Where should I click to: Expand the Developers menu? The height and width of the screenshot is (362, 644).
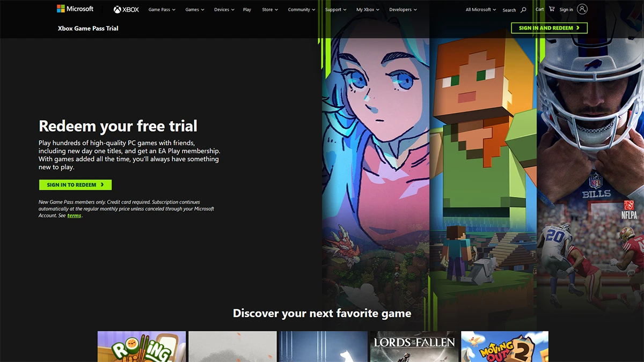click(403, 10)
